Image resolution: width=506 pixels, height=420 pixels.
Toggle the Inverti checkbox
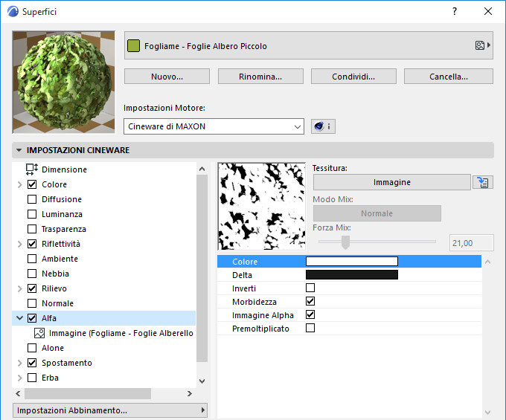tap(310, 288)
